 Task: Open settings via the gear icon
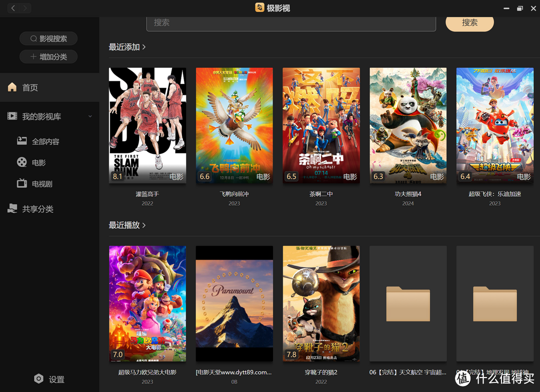(38, 379)
